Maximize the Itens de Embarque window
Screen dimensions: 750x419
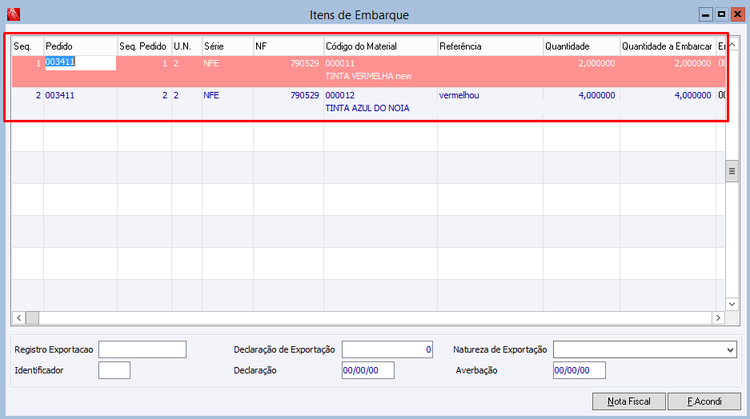coord(721,15)
